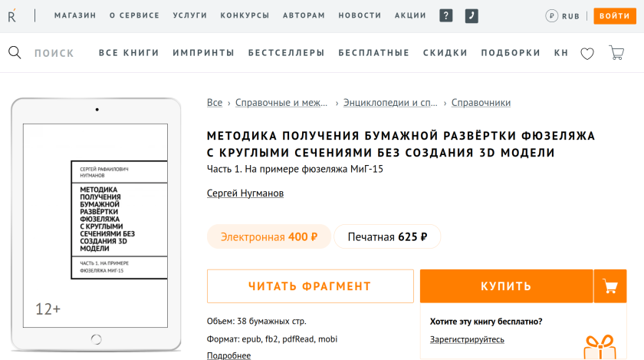Go to ПОДБОРКИ section
Image resolution: width=644 pixels, height=360 pixels.
point(511,53)
